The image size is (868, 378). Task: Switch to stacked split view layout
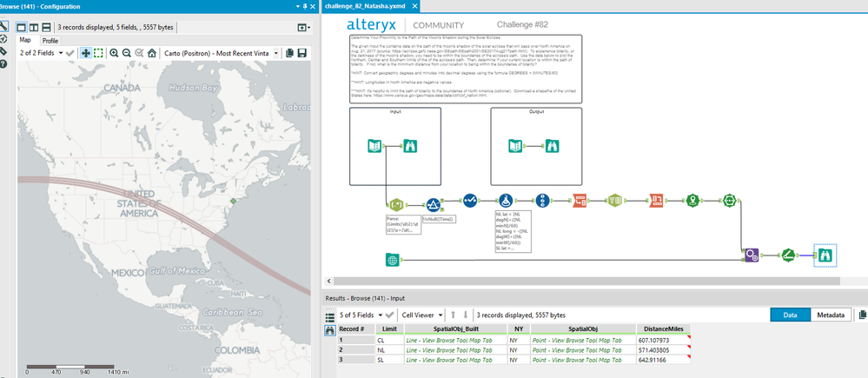(47, 27)
